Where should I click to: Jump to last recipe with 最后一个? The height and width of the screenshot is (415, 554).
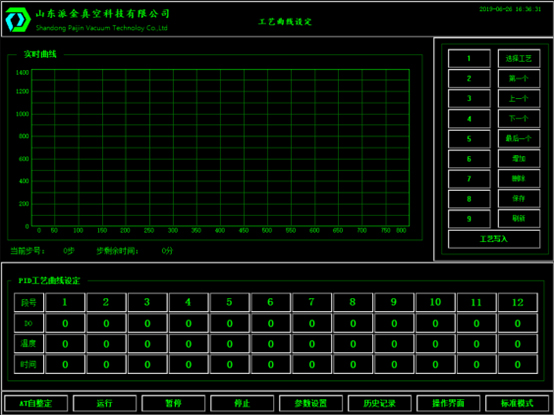519,138
